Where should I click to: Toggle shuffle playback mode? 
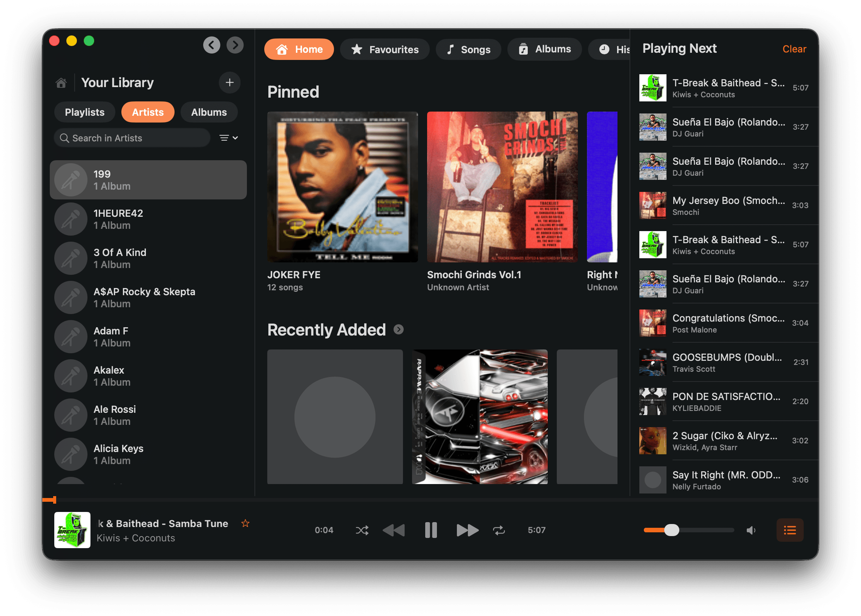362,530
